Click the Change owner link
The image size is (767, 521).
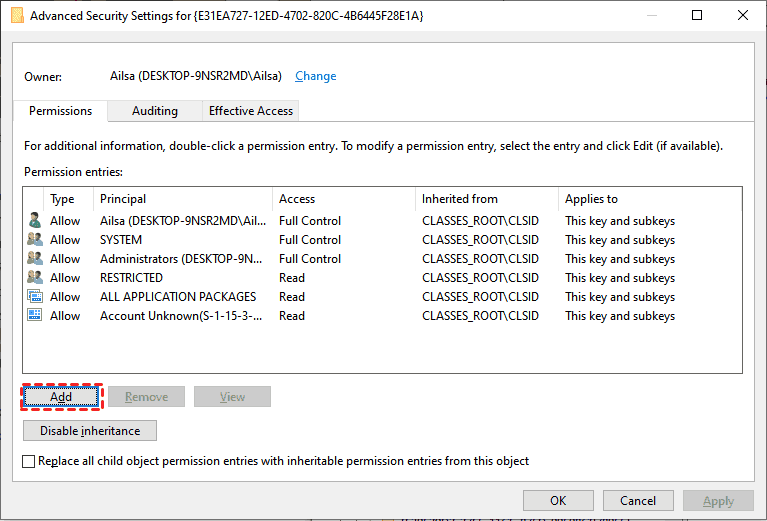coord(316,76)
